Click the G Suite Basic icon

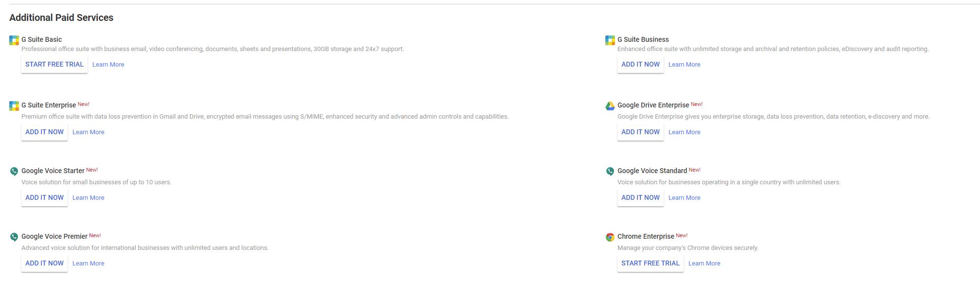(x=14, y=40)
